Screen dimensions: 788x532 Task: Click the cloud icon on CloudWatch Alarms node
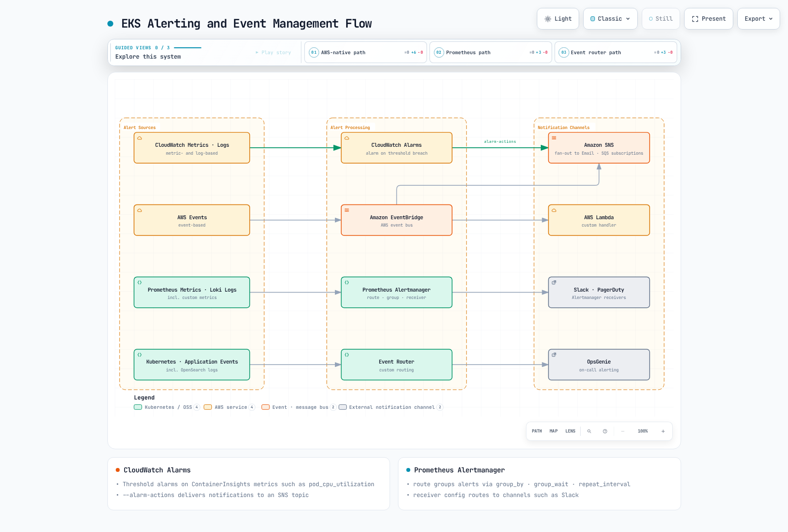(x=347, y=138)
